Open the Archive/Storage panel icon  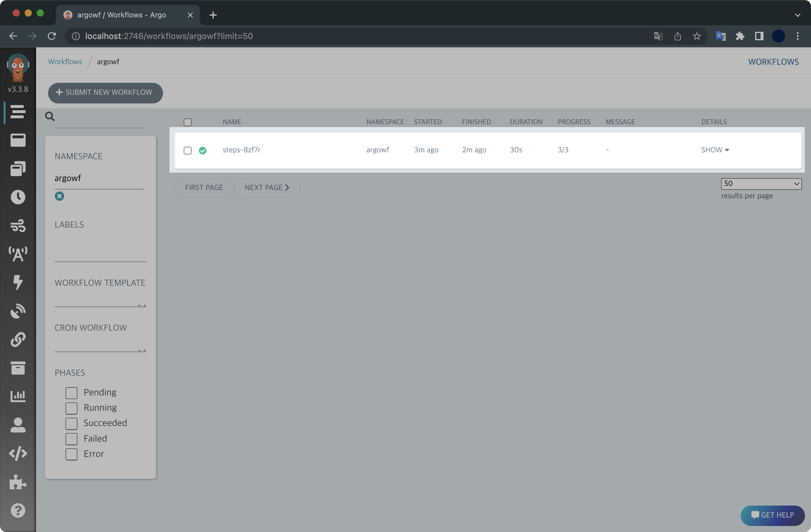18,367
